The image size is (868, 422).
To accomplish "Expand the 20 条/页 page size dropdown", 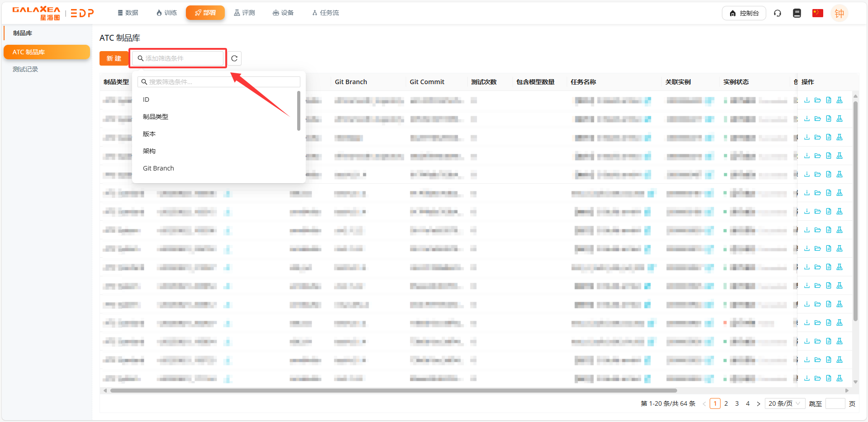I will [x=784, y=403].
